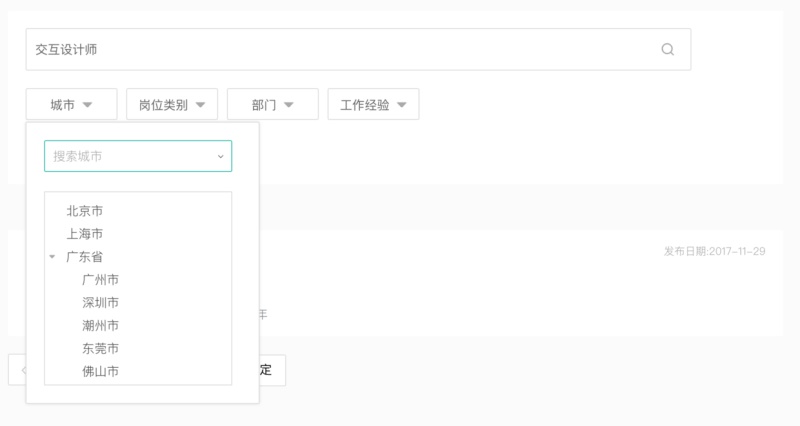800x426 pixels.
Task: Open the 工作经验 filter dropdown
Action: tap(373, 104)
